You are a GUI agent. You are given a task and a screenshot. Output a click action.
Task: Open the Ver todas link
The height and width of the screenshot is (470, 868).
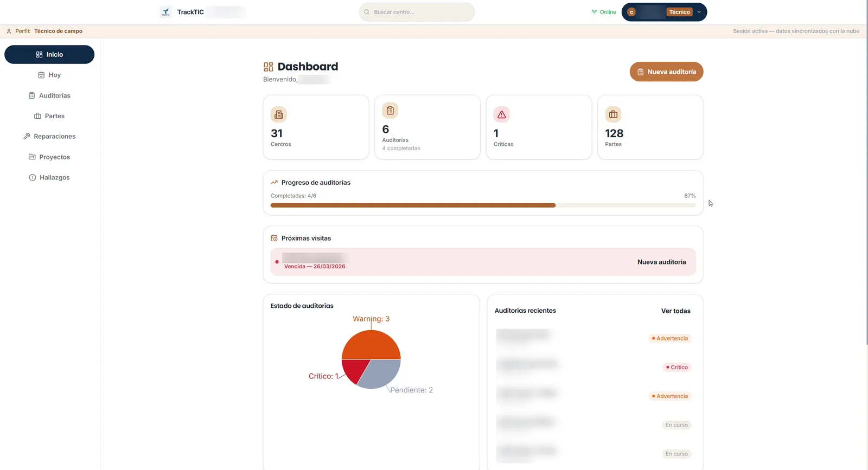point(675,311)
